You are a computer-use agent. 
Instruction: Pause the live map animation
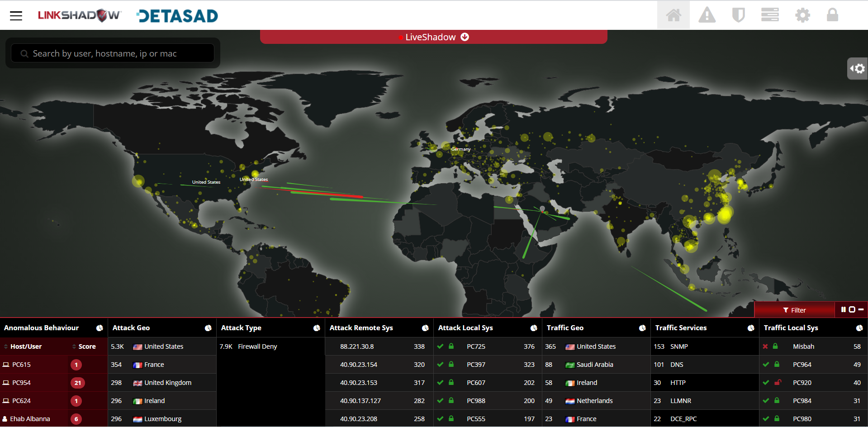point(843,309)
